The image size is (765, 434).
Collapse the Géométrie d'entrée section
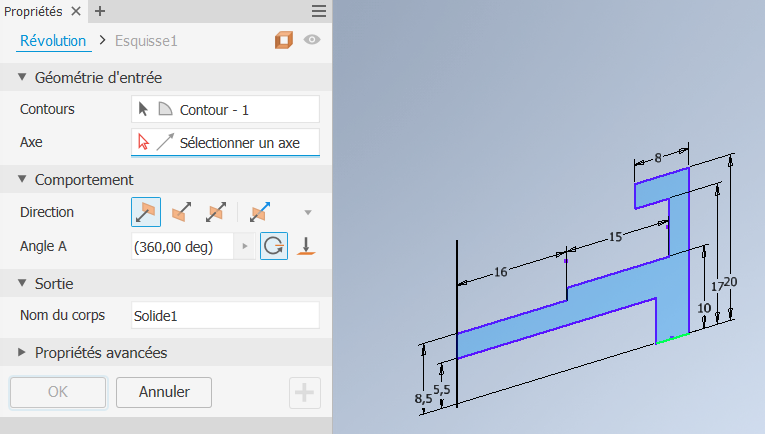click(x=23, y=77)
